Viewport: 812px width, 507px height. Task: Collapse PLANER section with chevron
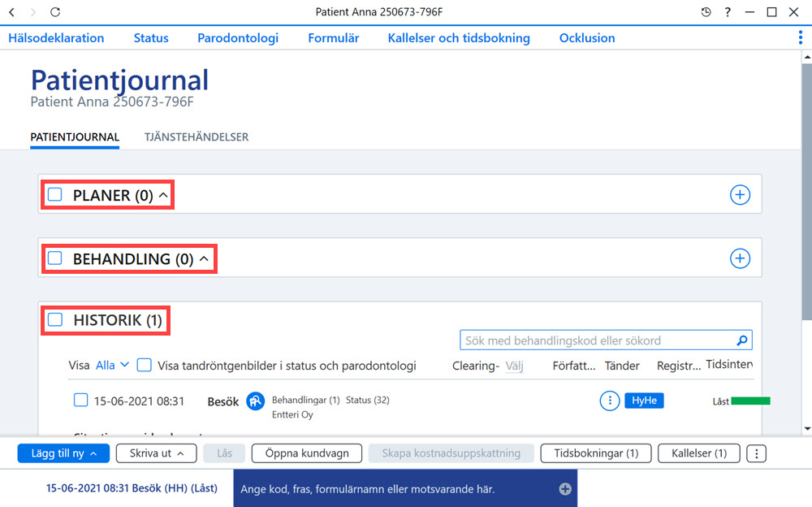click(163, 195)
